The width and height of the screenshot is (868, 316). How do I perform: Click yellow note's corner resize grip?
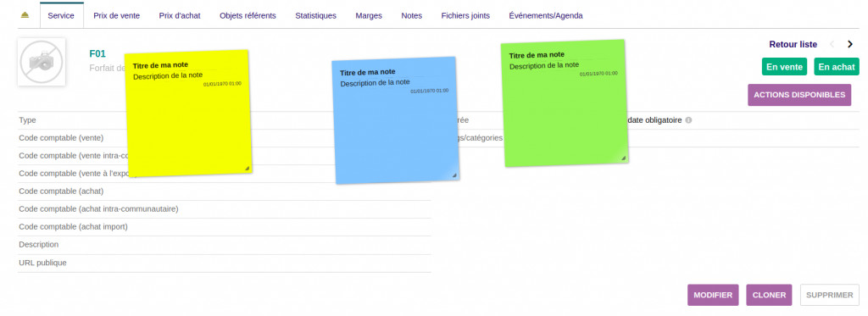tap(247, 168)
